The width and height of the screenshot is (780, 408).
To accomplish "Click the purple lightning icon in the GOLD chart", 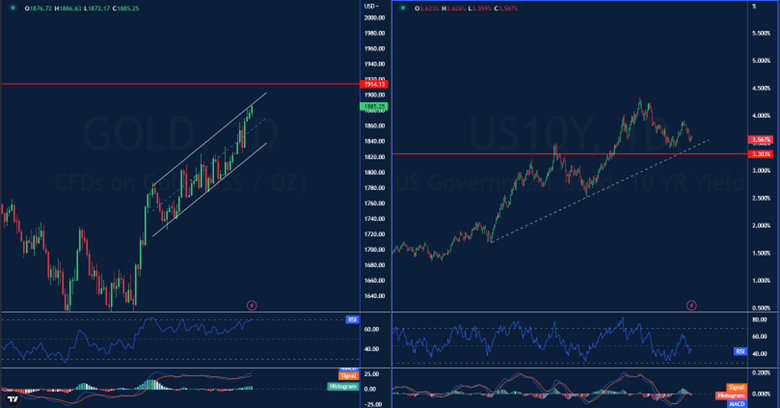I will [x=252, y=305].
